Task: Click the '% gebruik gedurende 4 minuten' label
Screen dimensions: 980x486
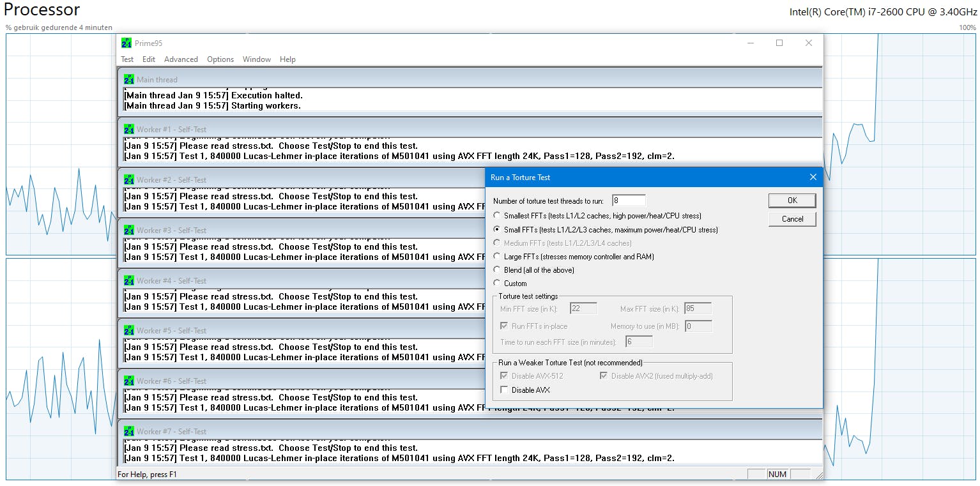Action: tap(59, 27)
